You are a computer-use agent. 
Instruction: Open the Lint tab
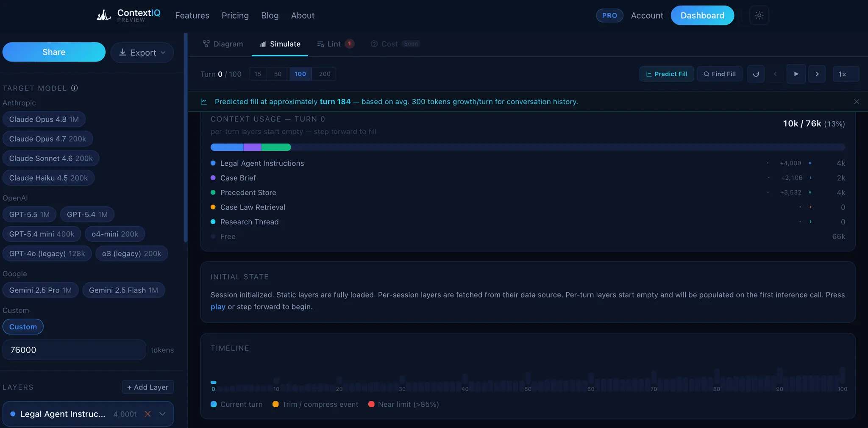pyautogui.click(x=335, y=44)
